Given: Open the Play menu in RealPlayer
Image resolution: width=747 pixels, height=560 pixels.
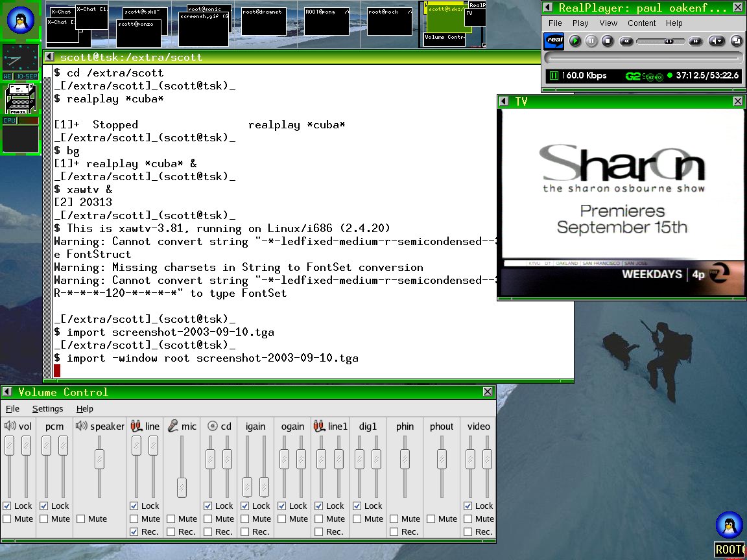Looking at the screenshot, I should point(580,23).
